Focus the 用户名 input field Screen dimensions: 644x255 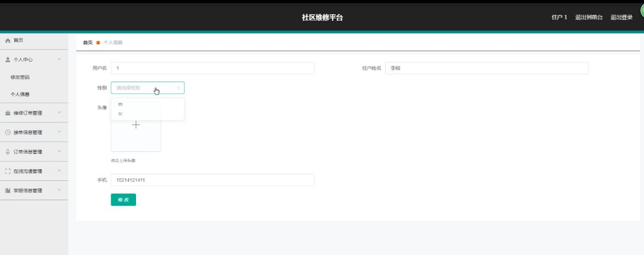click(213, 68)
